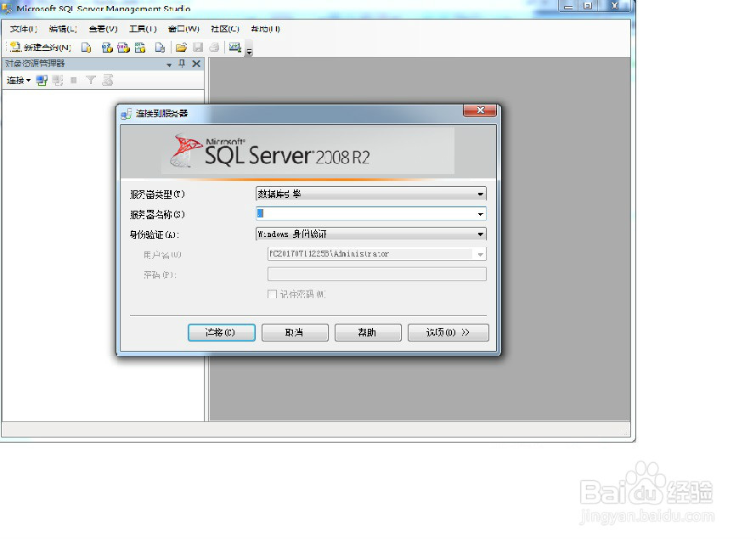Toggle auto-hide pin on Object Explorer
Image resolution: width=756 pixels, height=542 pixels.
point(182,64)
